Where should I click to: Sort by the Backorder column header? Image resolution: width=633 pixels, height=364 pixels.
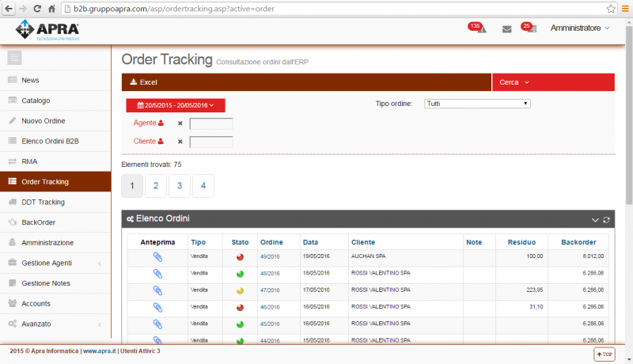click(578, 242)
